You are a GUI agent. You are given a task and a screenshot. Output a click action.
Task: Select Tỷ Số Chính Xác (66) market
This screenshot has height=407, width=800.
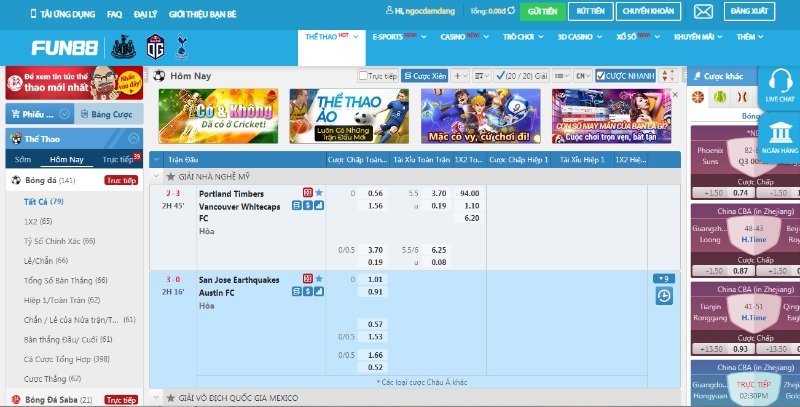click(60, 241)
